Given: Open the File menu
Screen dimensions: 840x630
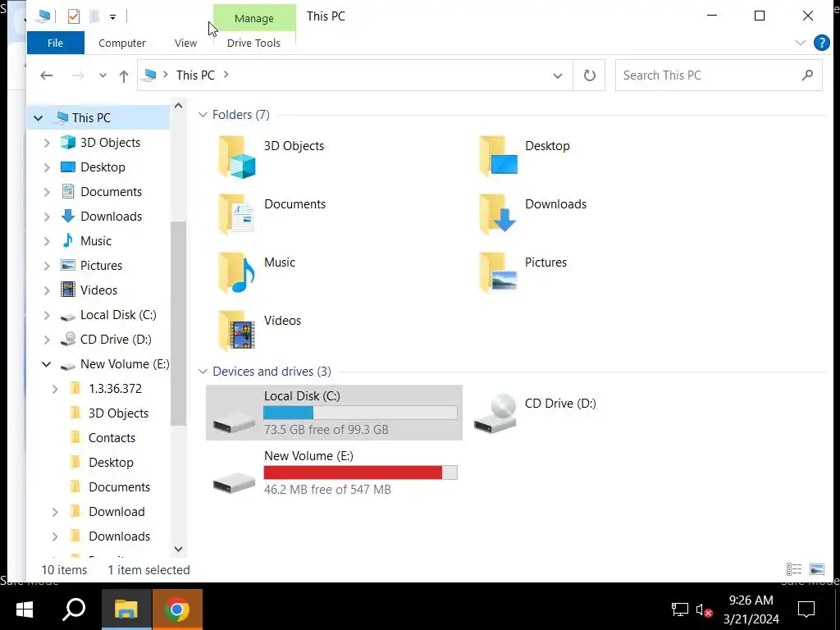Looking at the screenshot, I should coord(55,43).
